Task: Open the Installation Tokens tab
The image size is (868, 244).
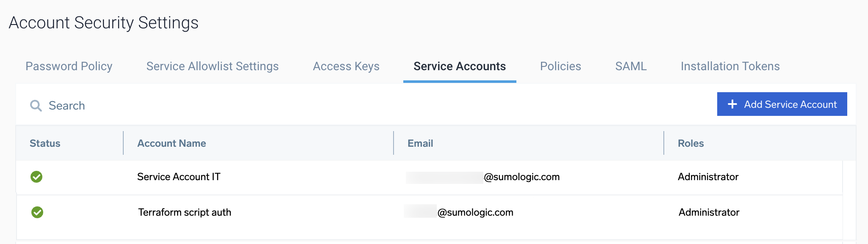Action: pyautogui.click(x=730, y=66)
